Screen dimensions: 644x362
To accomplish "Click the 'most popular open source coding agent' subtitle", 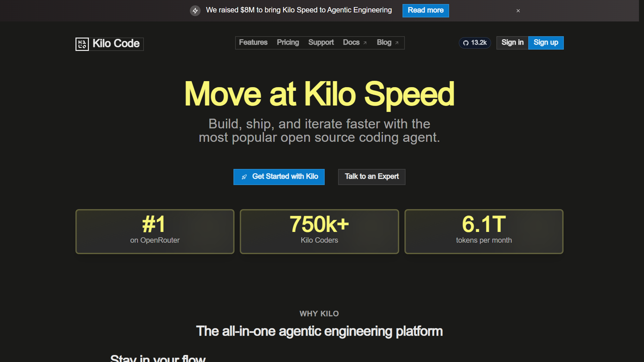I will tap(319, 137).
